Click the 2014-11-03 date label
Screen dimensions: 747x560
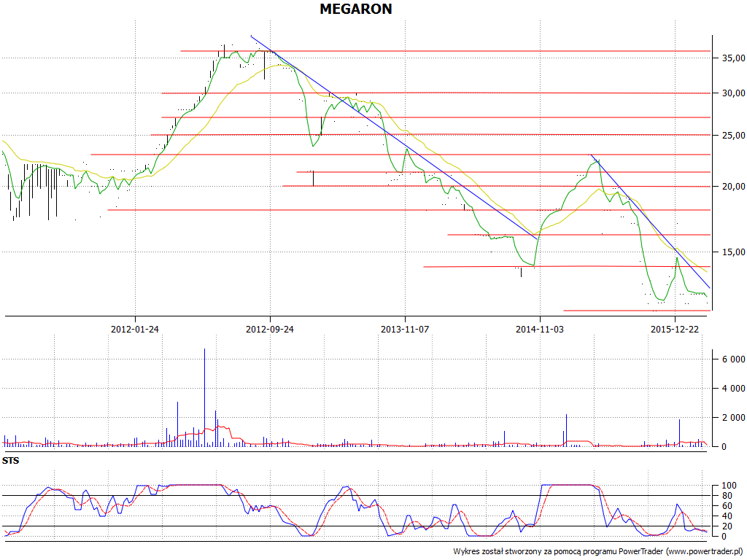point(540,329)
